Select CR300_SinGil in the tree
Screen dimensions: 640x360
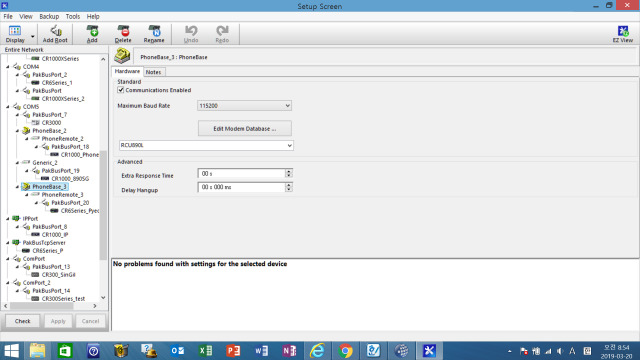pyautogui.click(x=58, y=275)
